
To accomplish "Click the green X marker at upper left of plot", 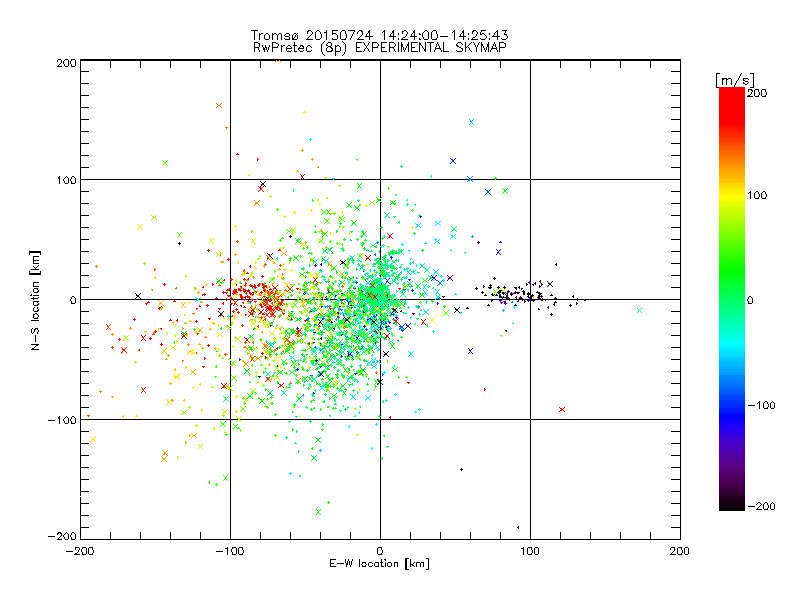I will click(165, 163).
